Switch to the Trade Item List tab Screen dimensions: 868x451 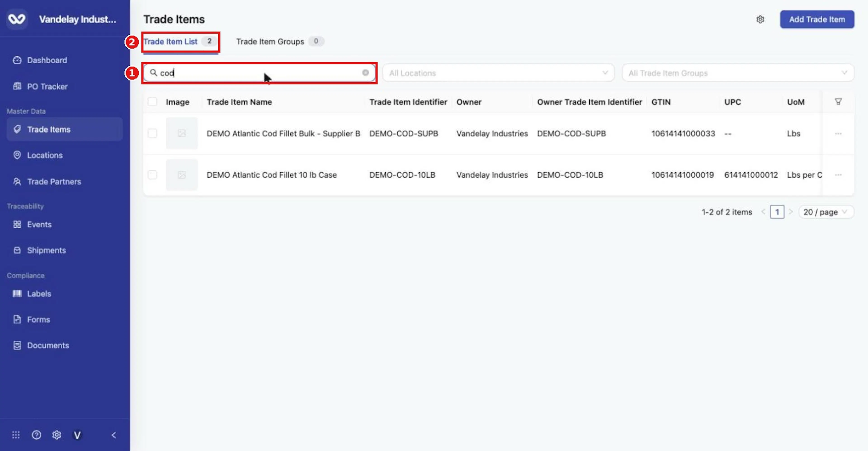180,42
